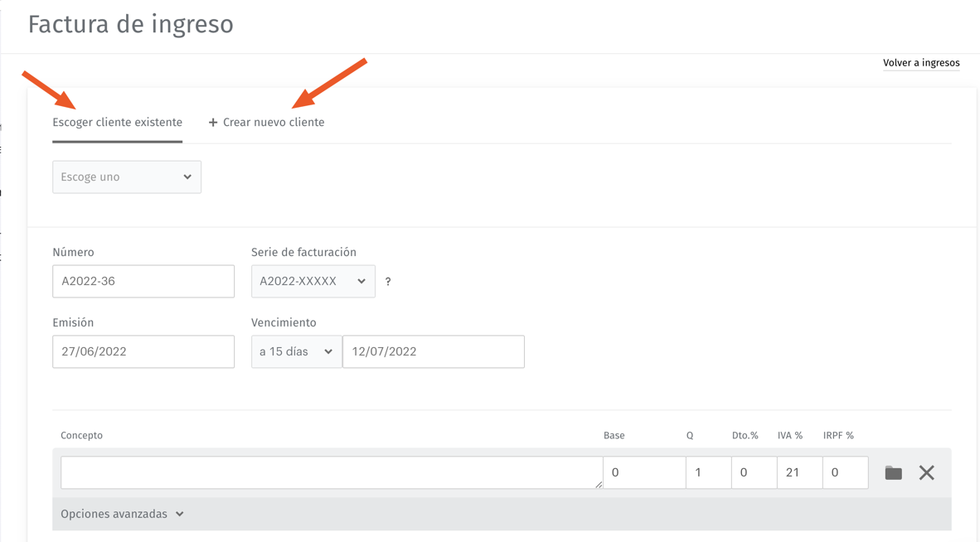
Task: Open the 'a 15 días' due-term dropdown
Action: click(x=296, y=352)
